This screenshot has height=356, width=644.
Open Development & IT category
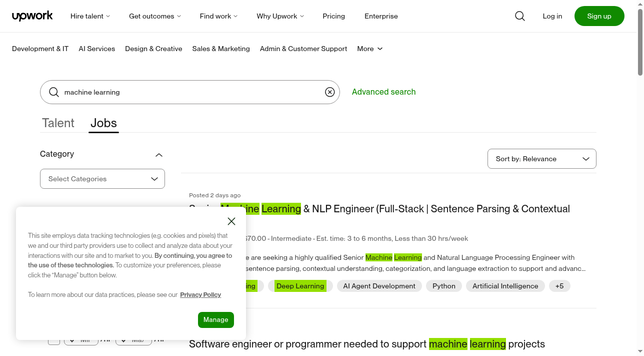(x=40, y=49)
